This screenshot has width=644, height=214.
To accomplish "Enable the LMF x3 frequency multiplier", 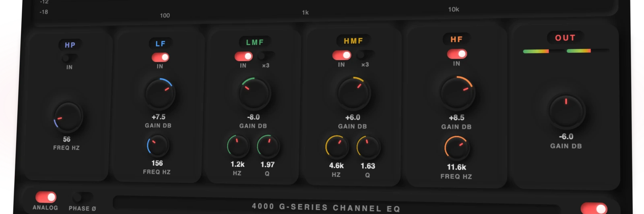I will [266, 56].
